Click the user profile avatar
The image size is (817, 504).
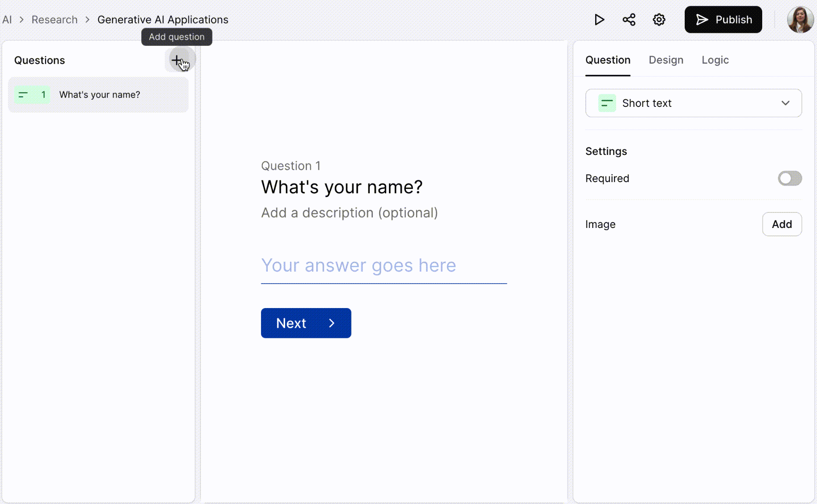[x=800, y=20]
